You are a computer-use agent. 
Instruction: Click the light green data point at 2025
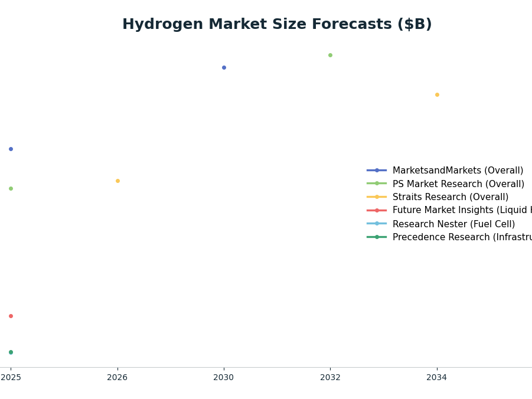(x=11, y=189)
